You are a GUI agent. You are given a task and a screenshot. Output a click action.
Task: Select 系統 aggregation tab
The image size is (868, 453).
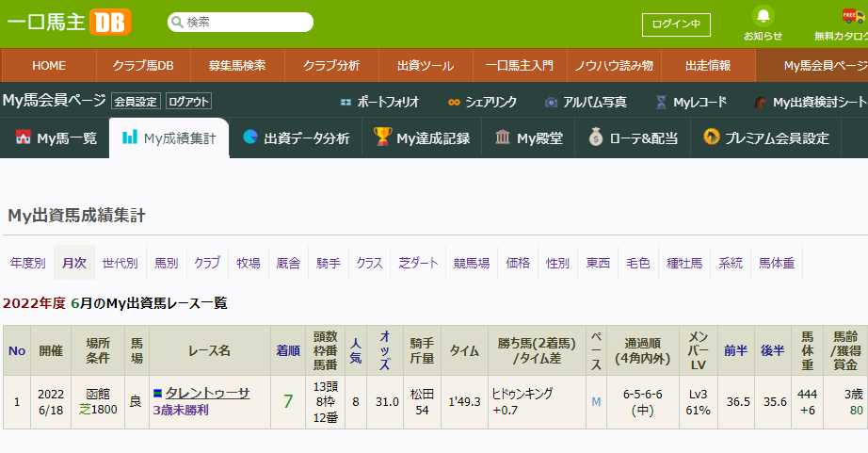[x=731, y=263]
